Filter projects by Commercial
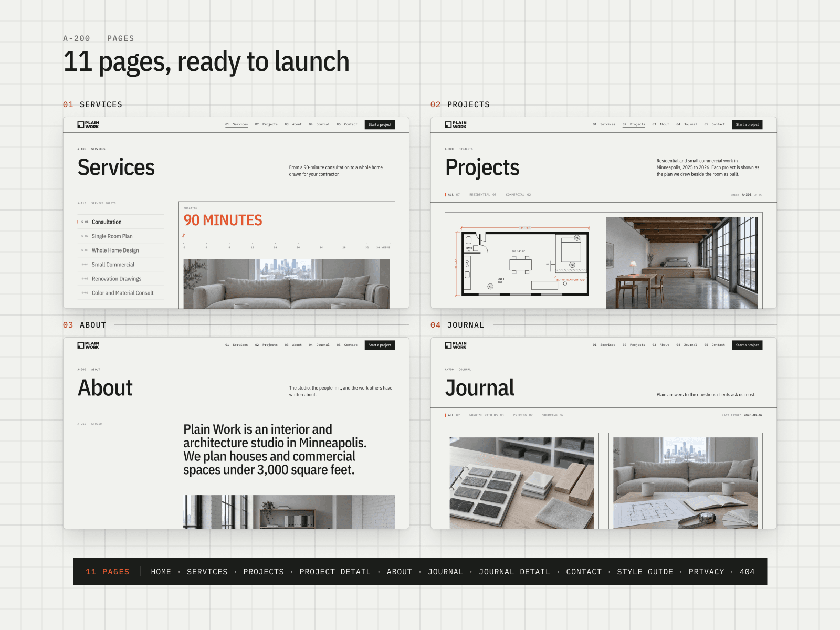The height and width of the screenshot is (630, 840). (518, 195)
